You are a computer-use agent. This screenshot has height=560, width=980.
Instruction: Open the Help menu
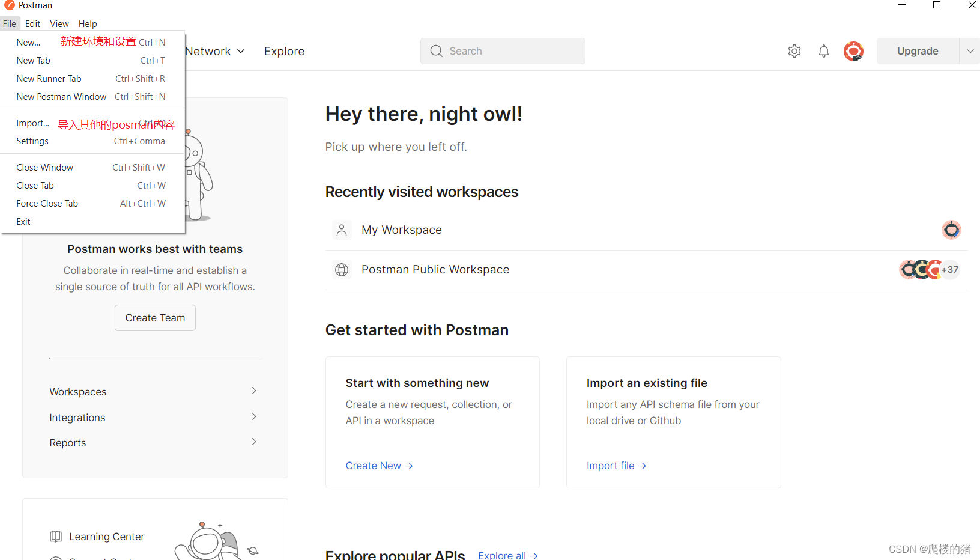88,24
